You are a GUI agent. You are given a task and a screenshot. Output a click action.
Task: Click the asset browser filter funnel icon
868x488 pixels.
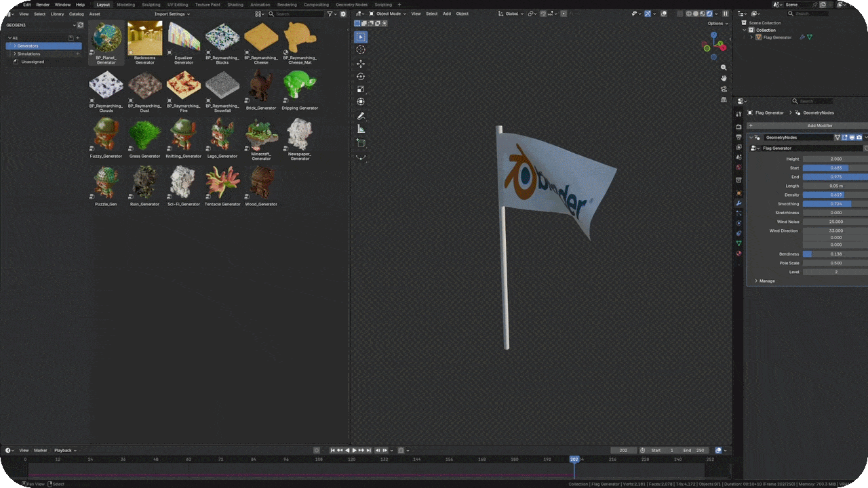coord(330,14)
